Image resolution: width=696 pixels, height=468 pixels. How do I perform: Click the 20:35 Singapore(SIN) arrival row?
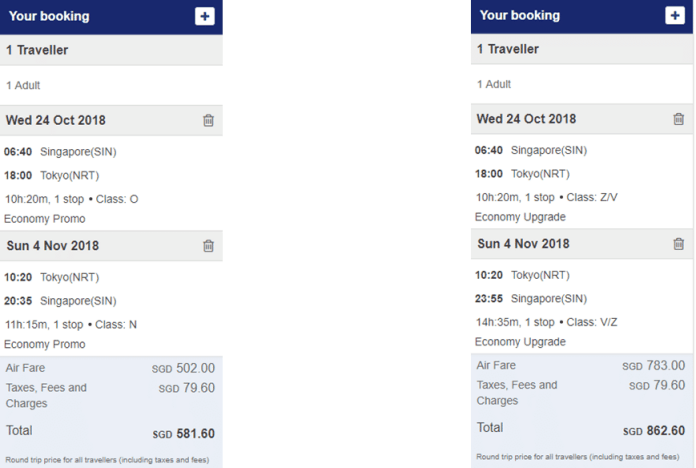point(60,301)
